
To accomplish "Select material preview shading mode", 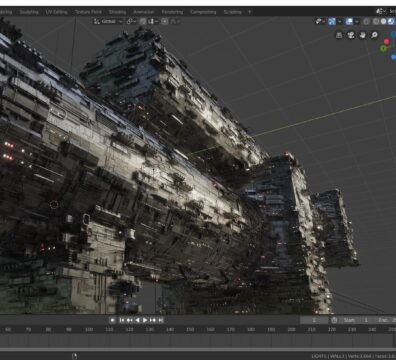I will click(x=391, y=21).
